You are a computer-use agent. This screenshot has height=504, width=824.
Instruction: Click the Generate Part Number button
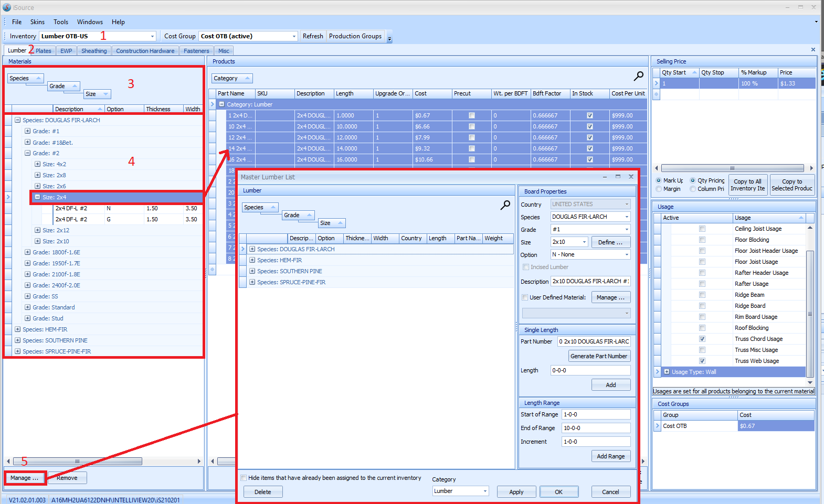tap(599, 356)
